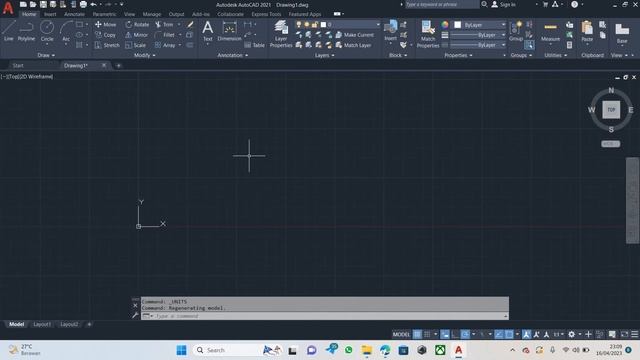The image size is (640, 360).
Task: Toggle dynamic input in status bar
Action: click(x=445, y=334)
